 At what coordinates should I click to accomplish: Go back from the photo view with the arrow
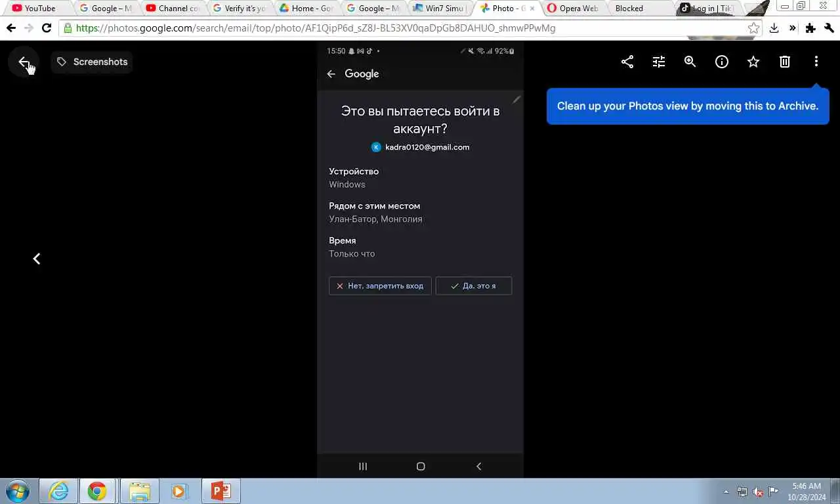click(24, 62)
